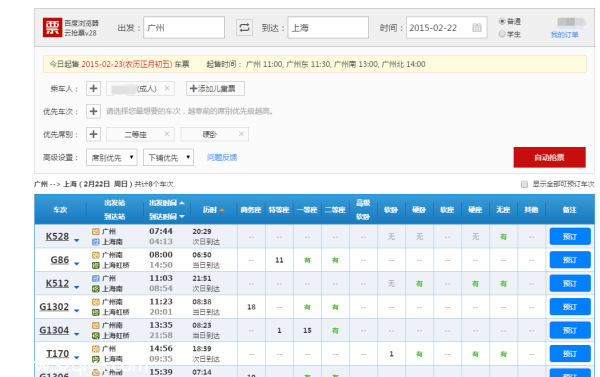The image size is (600, 377).
Task: Click 软卧 count 1 in T170 row
Action: click(391, 354)
